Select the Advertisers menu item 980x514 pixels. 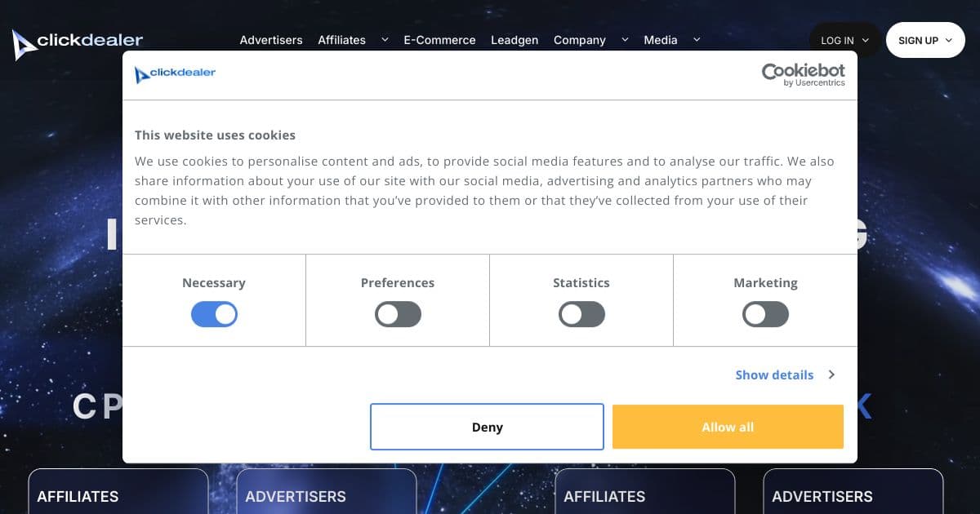pos(270,39)
